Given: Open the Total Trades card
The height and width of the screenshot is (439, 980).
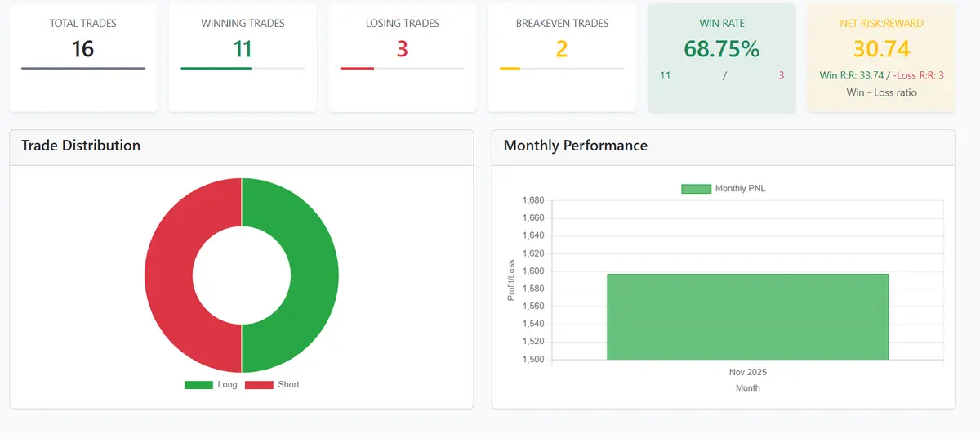Looking at the screenshot, I should point(83,57).
